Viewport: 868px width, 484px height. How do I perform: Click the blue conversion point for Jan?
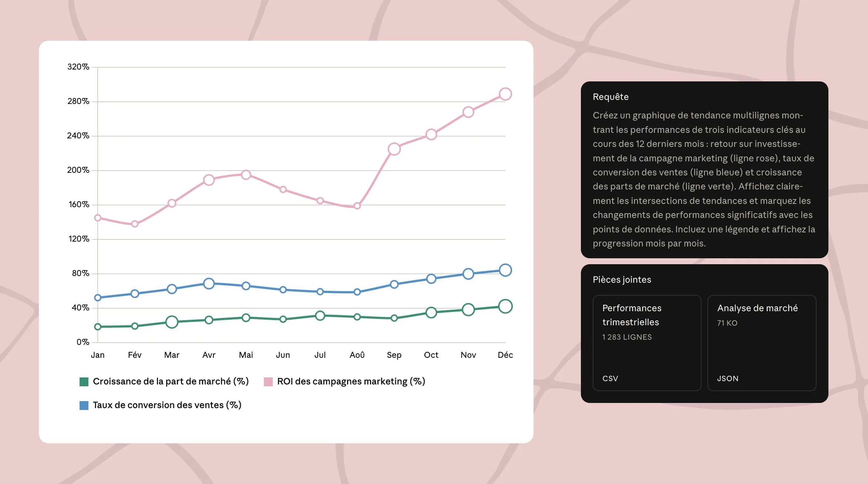[98, 298]
